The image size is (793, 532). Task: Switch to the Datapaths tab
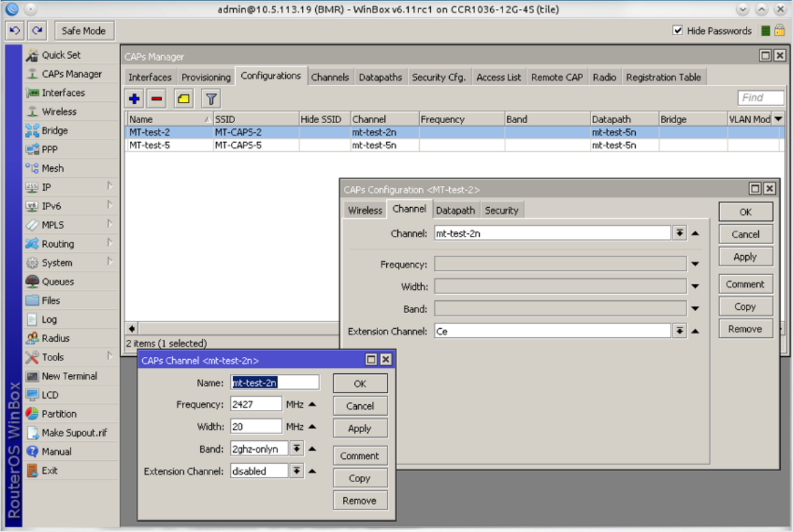click(x=380, y=77)
